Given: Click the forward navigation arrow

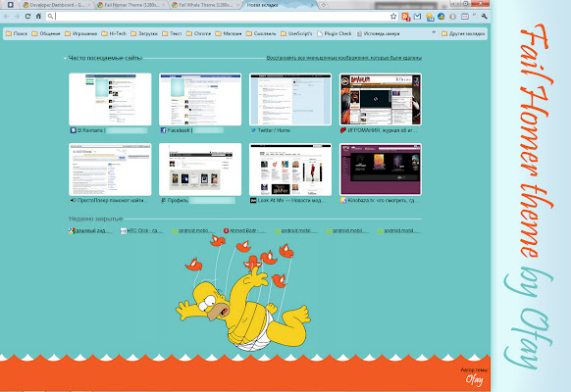Looking at the screenshot, I should point(17,16).
